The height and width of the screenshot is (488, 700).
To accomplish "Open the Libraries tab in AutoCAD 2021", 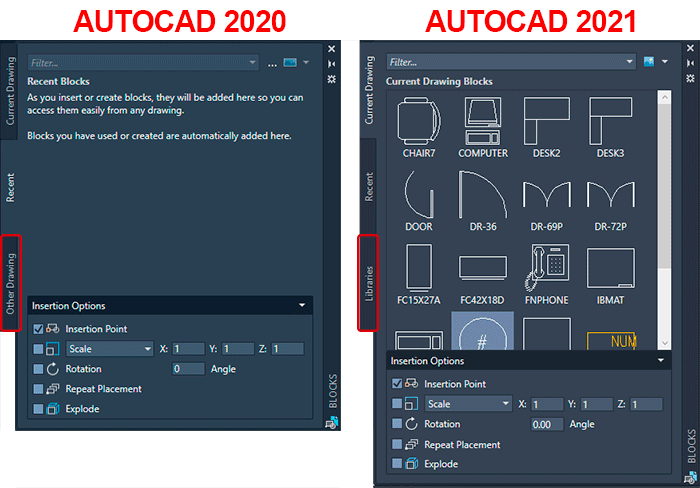I will point(369,283).
